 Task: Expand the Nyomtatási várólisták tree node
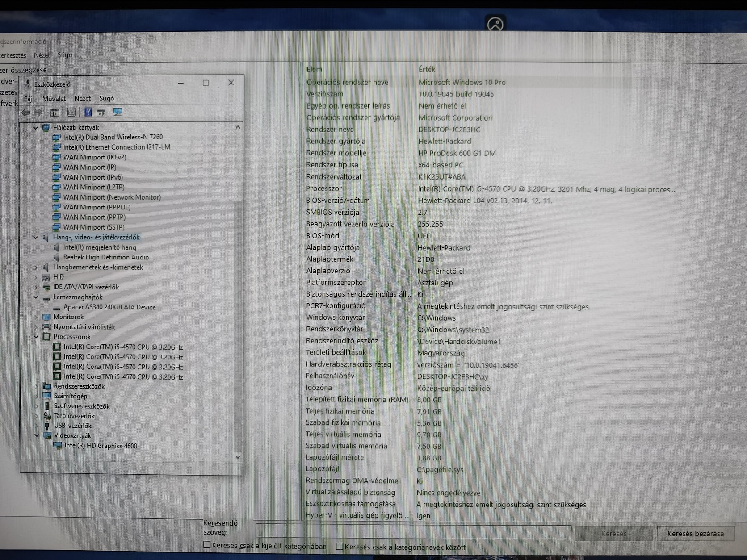36,327
